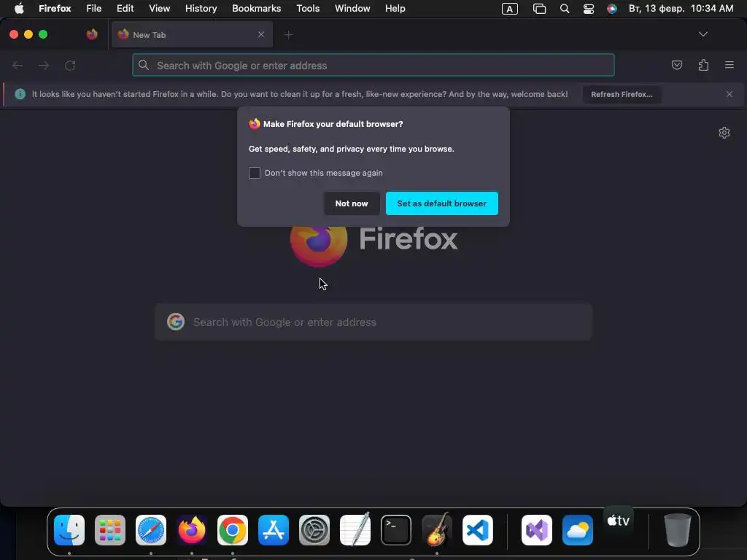Viewport: 747px width, 560px height.
Task: Expand the list all tabs chevron
Action: [703, 34]
